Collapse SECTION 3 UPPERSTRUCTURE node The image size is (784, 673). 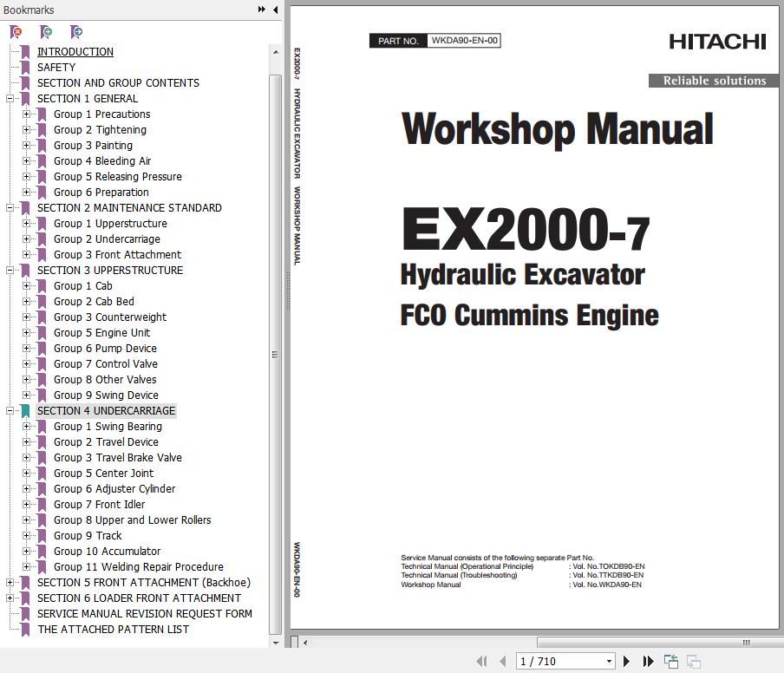click(10, 271)
